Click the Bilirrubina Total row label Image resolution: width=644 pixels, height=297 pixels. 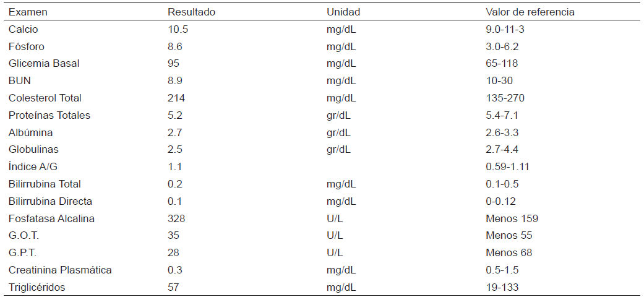pos(45,184)
